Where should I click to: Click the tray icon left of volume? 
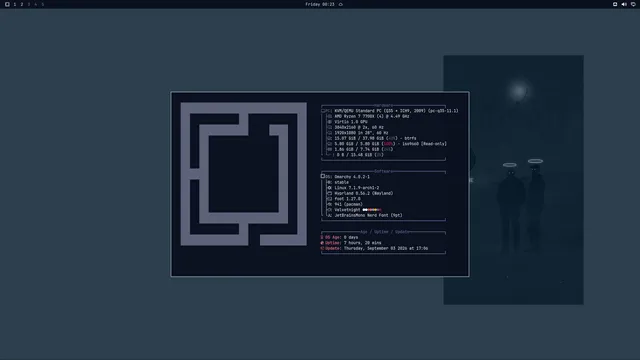tap(615, 4)
